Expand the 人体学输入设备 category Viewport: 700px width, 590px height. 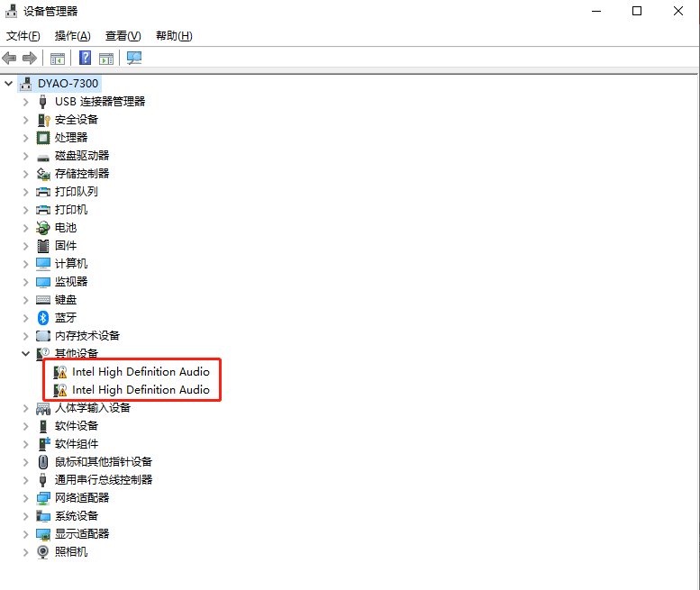click(x=26, y=408)
